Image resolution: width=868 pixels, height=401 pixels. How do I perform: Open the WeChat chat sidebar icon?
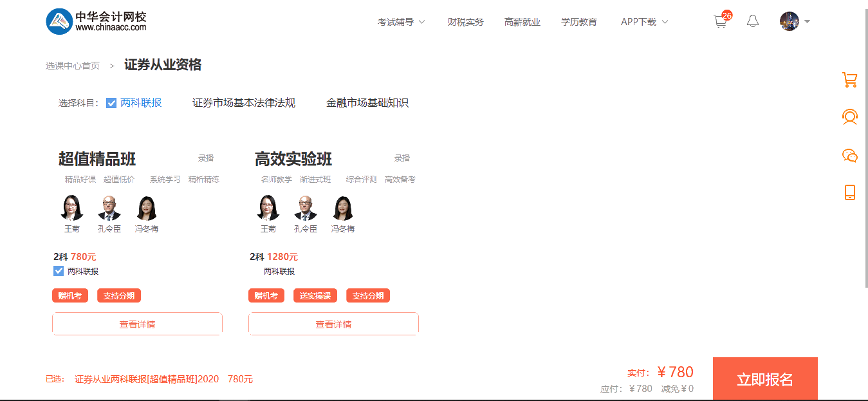[849, 155]
